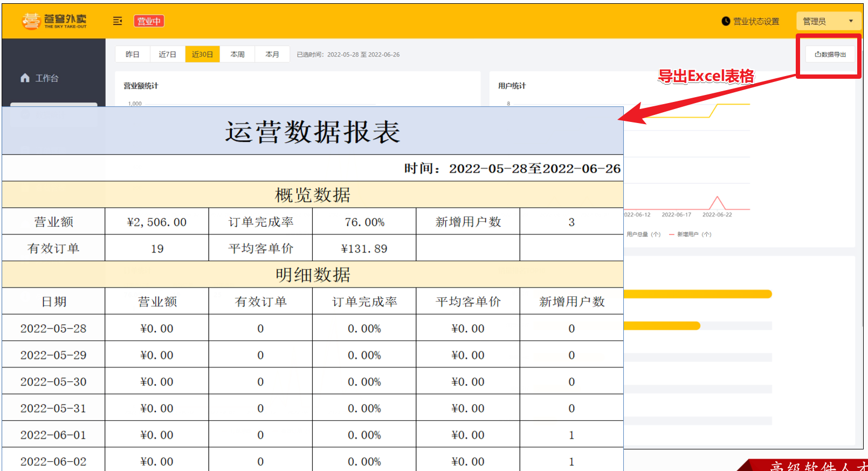Click the 数据导出 export button
The width and height of the screenshot is (868, 471).
click(830, 54)
